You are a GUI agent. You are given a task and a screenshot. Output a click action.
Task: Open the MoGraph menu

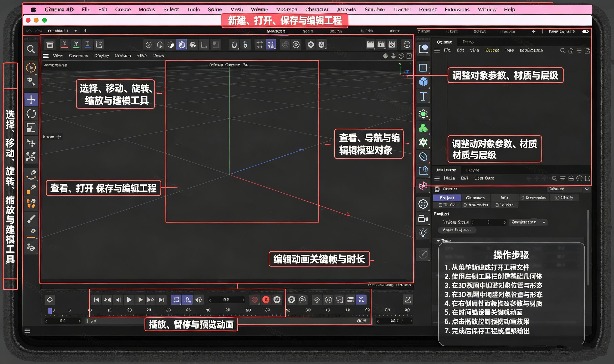[x=287, y=9]
